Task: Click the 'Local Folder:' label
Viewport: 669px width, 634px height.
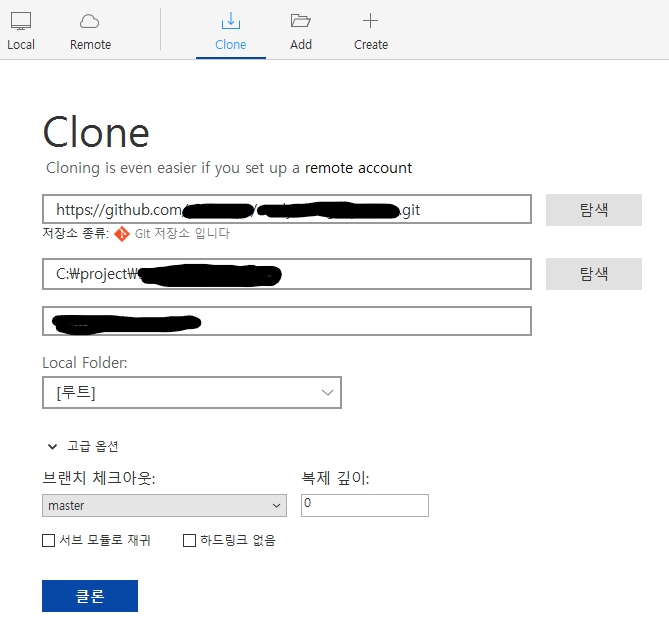Action: pos(85,363)
